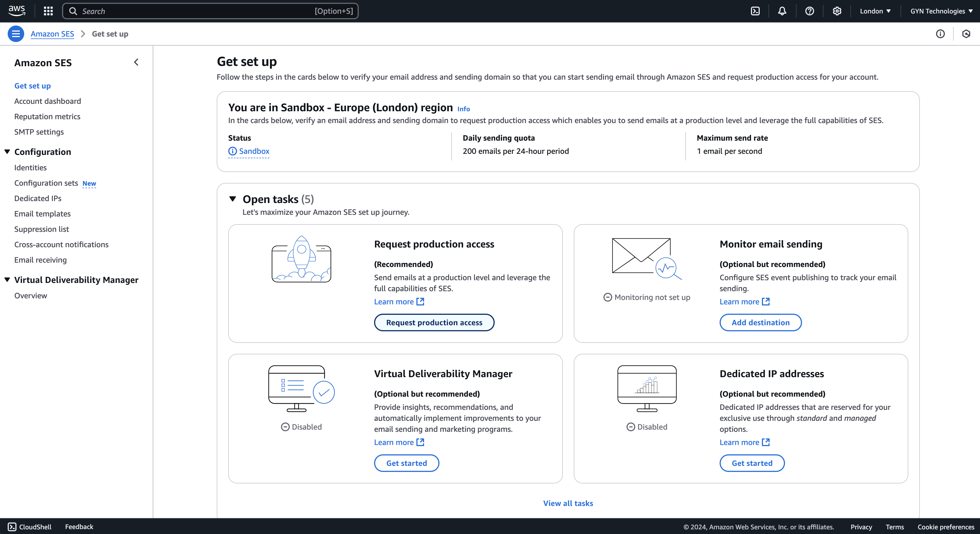Click the hexagon security icon in breadcrumb bar
Viewport: 980px width, 534px height.
click(966, 34)
